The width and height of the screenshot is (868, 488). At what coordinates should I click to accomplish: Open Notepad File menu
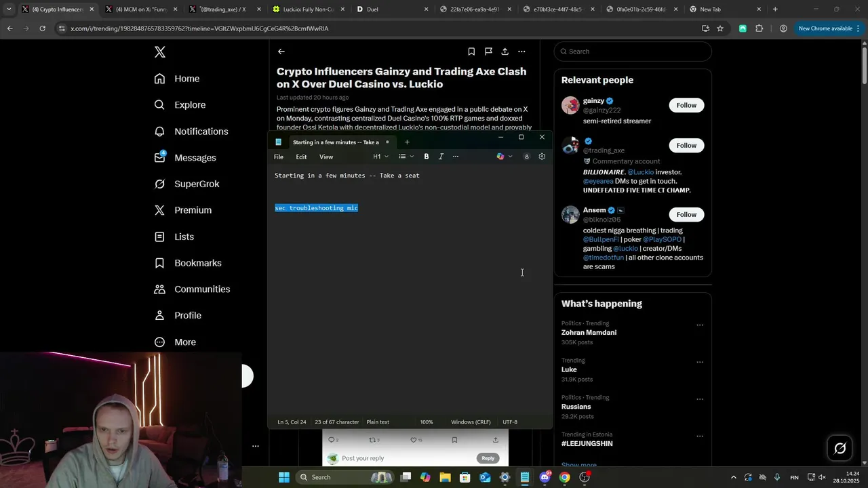[279, 157]
